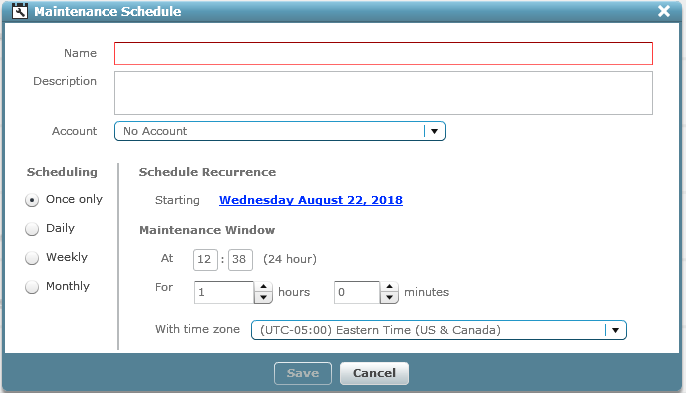Focus the Name input field
The width and height of the screenshot is (686, 393).
tap(383, 53)
